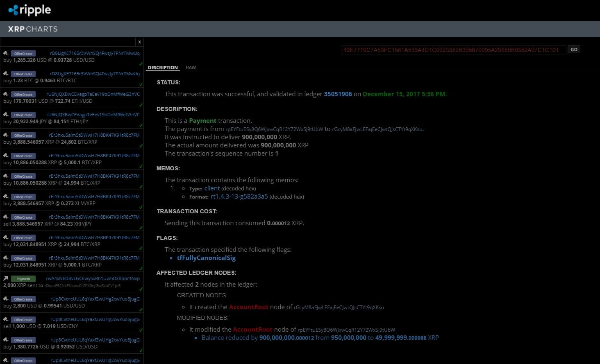Screen dimensions: 600x364
Task: Click the validated checkmark on the 0.99541 USD/USD row
Action: click(x=141, y=310)
